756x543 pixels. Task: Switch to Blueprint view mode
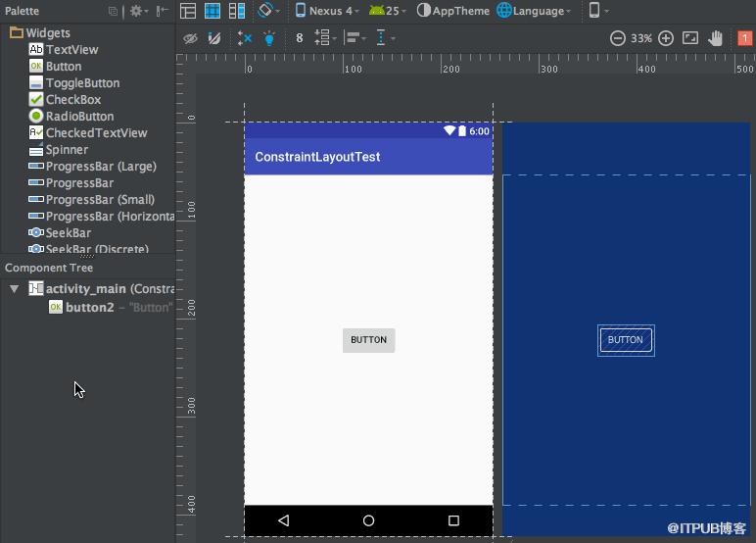[213, 11]
